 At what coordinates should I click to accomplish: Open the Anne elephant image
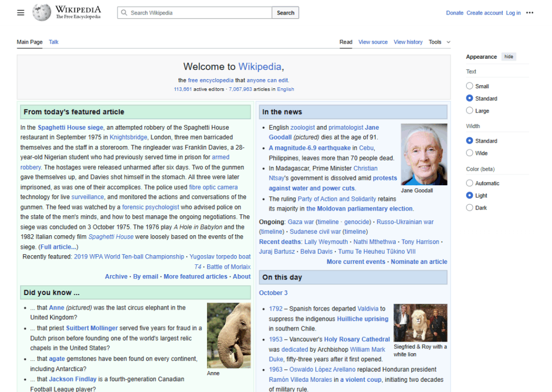[229, 335]
